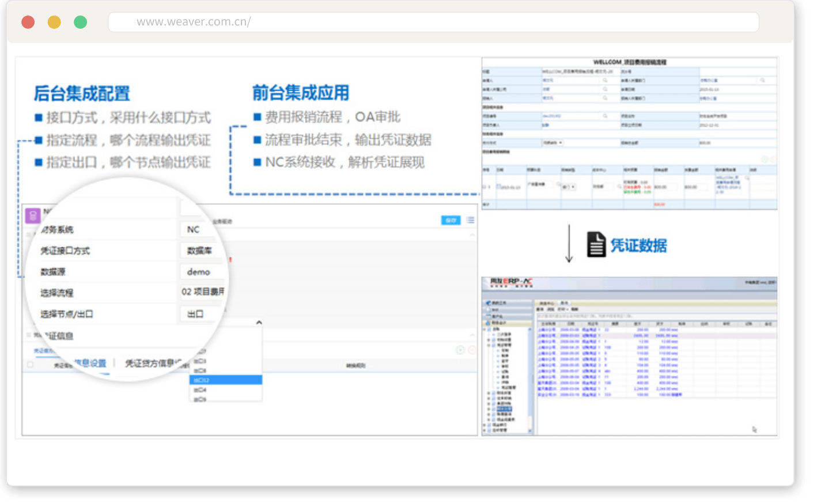Click the browser address bar showing www.weaver.com.cn
The height and width of the screenshot is (504, 821).
click(x=433, y=22)
